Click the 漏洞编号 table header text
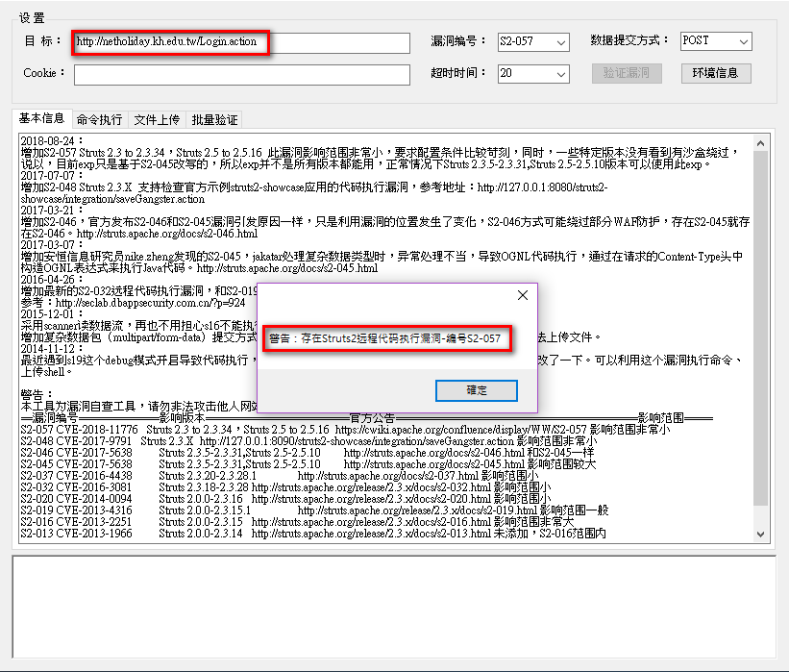The width and height of the screenshot is (789, 672). click(x=56, y=418)
